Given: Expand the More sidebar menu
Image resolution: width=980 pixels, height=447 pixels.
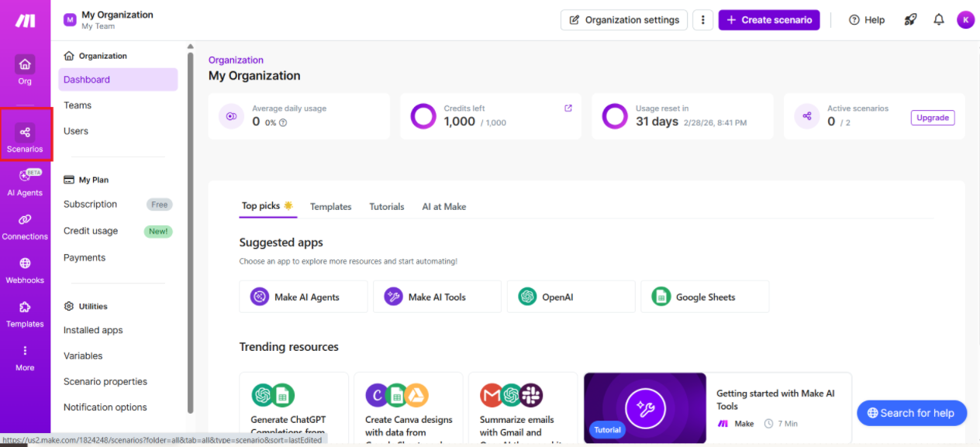Looking at the screenshot, I should (x=25, y=356).
